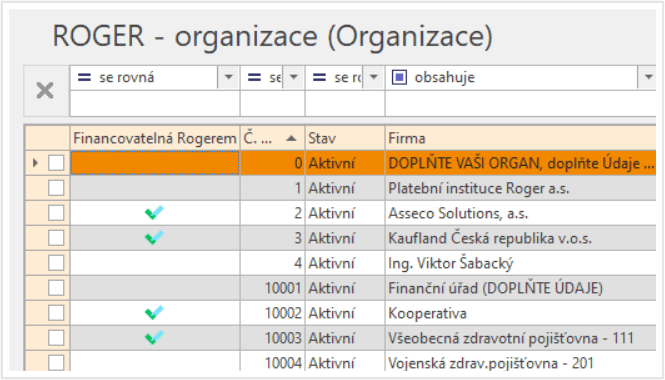Sort by the Stav column header
Screen dimensions: 665x380
pyautogui.click(x=345, y=138)
